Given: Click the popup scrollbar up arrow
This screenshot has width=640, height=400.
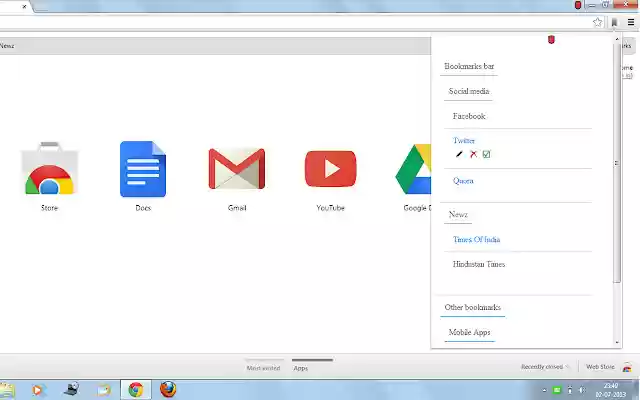Looking at the screenshot, I should [x=617, y=39].
